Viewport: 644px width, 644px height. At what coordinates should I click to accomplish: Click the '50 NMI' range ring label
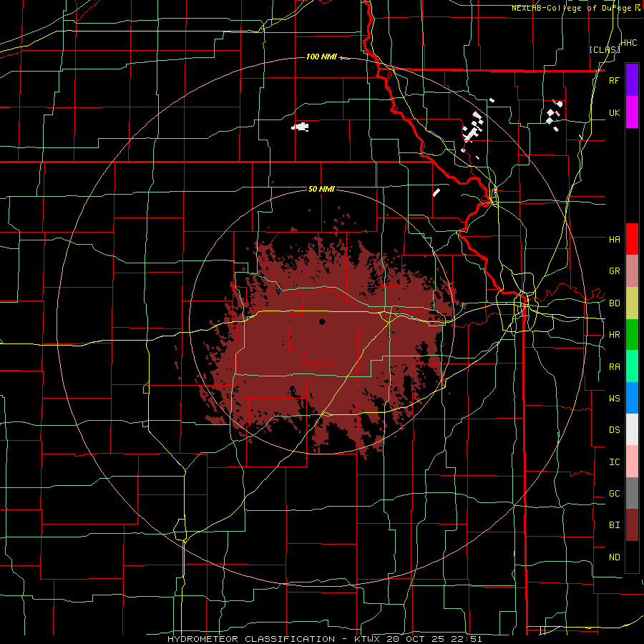[x=321, y=189]
